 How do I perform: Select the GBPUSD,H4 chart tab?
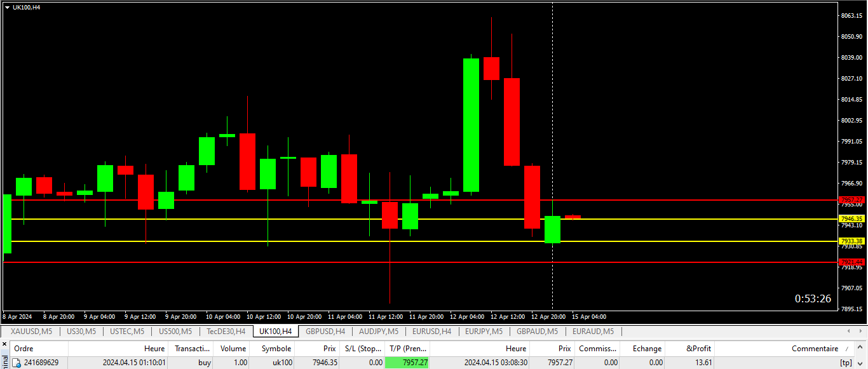pyautogui.click(x=325, y=332)
